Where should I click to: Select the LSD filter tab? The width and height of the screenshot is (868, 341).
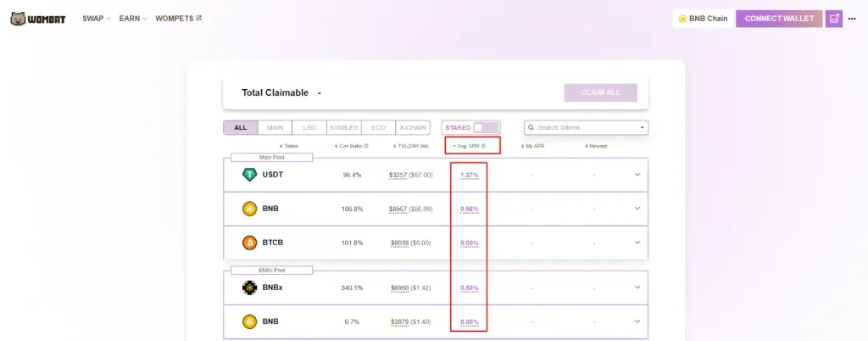click(x=309, y=128)
